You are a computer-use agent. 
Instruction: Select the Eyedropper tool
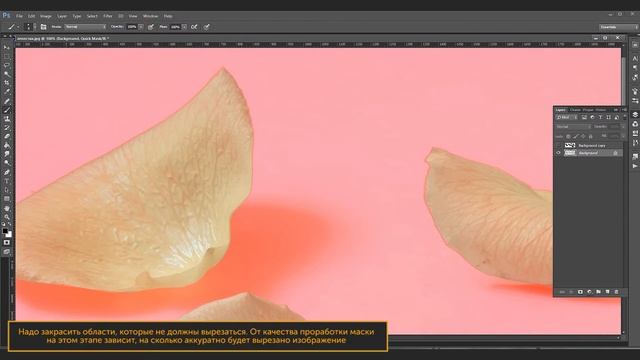(x=7, y=92)
